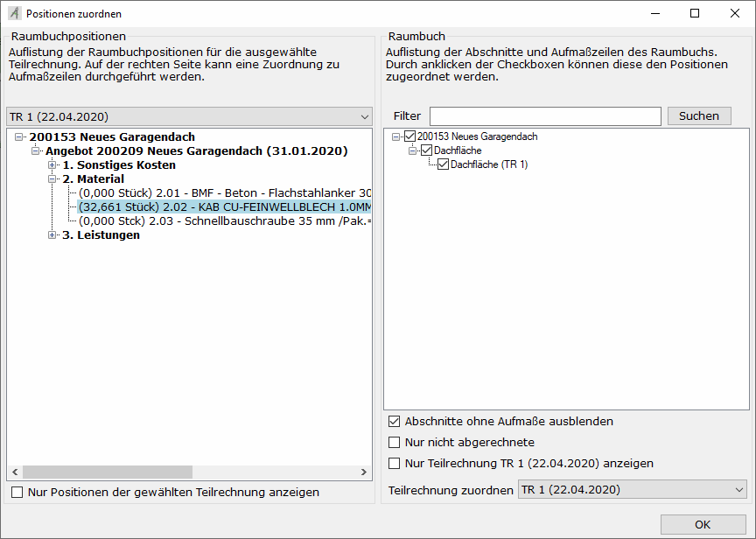Minimize the Positionen zuordnen window

click(x=654, y=13)
